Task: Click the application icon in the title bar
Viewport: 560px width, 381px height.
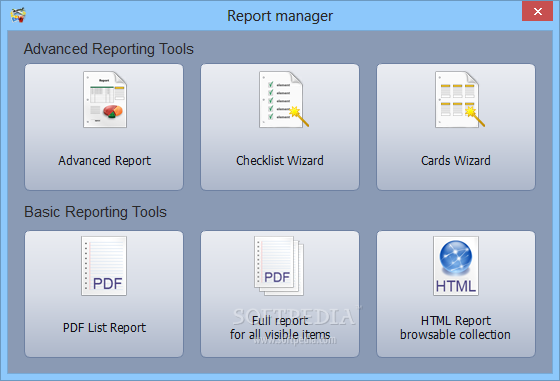Action: coord(18,15)
